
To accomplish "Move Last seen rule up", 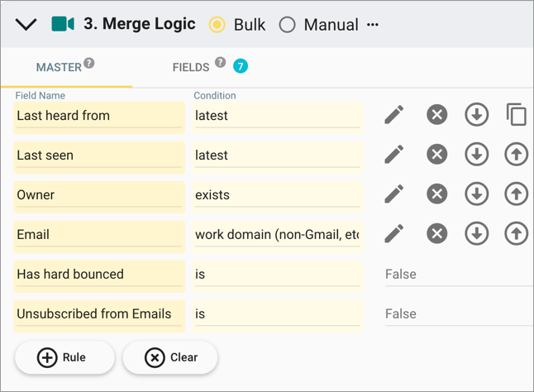I will 517,155.
